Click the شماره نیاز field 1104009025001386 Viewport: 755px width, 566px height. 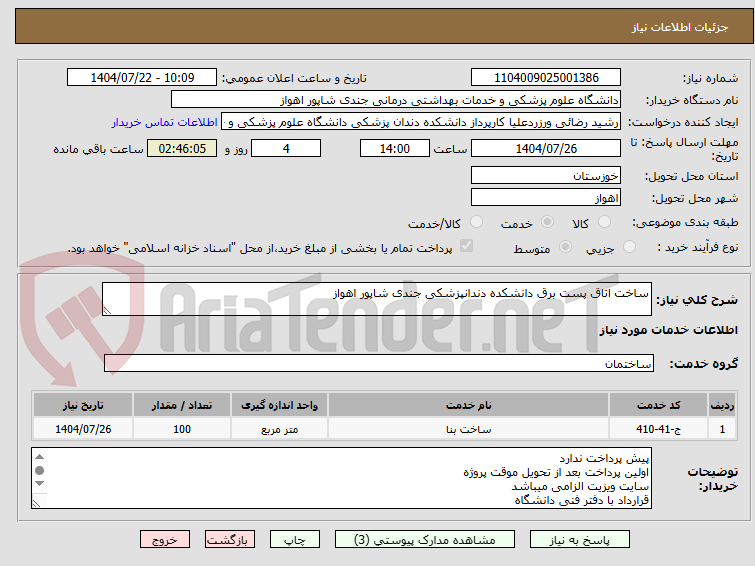tap(546, 78)
